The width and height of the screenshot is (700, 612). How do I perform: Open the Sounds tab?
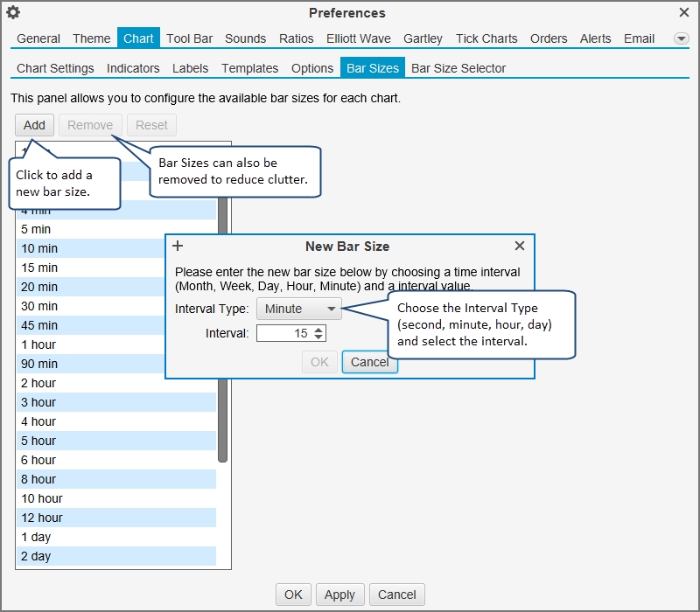(246, 38)
